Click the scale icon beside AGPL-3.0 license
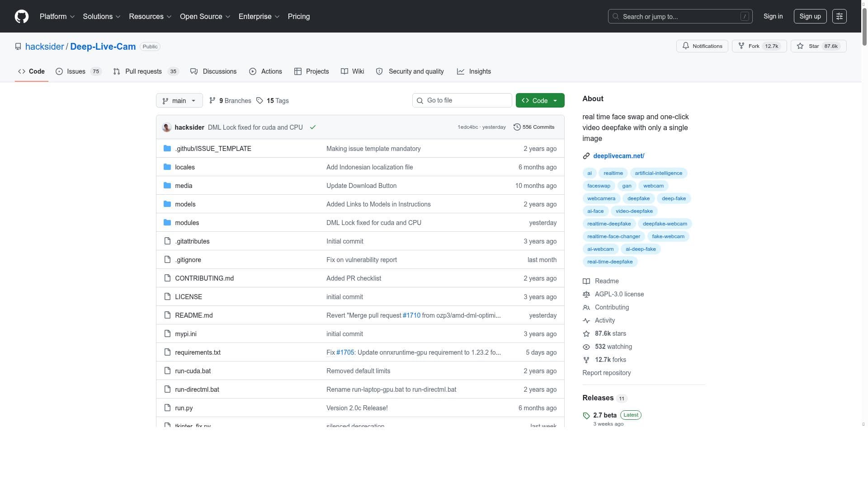 (x=586, y=294)
